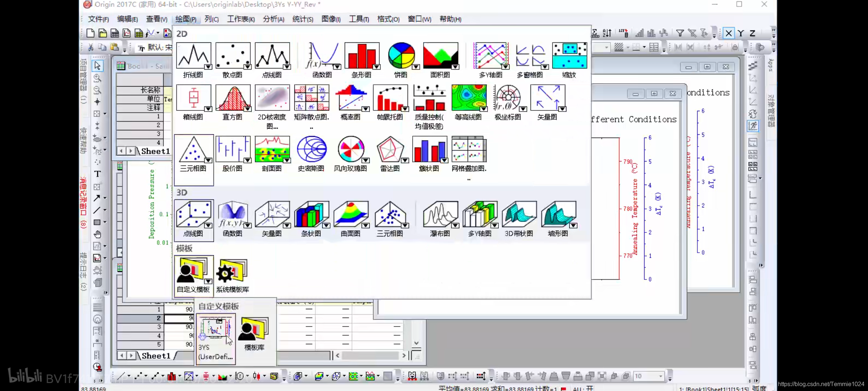Choose the 等高线图 contour plot icon
Image resolution: width=868 pixels, height=391 pixels.
[468, 97]
